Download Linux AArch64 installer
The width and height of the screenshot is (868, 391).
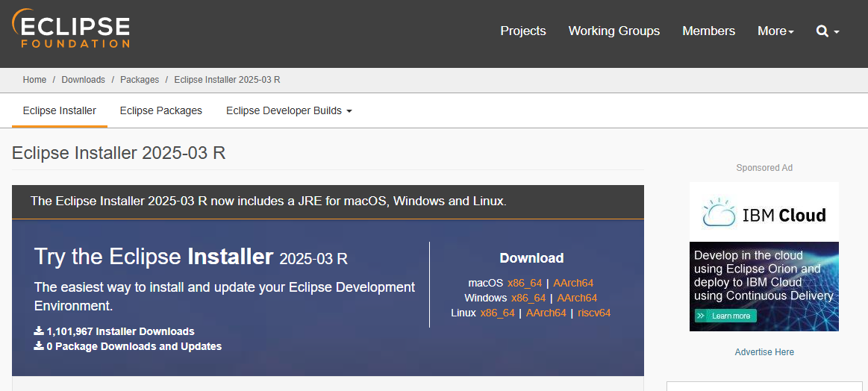coord(546,313)
